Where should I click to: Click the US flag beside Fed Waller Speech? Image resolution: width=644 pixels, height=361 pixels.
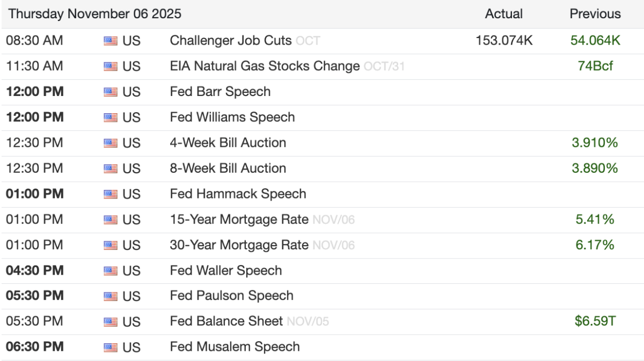[111, 271]
